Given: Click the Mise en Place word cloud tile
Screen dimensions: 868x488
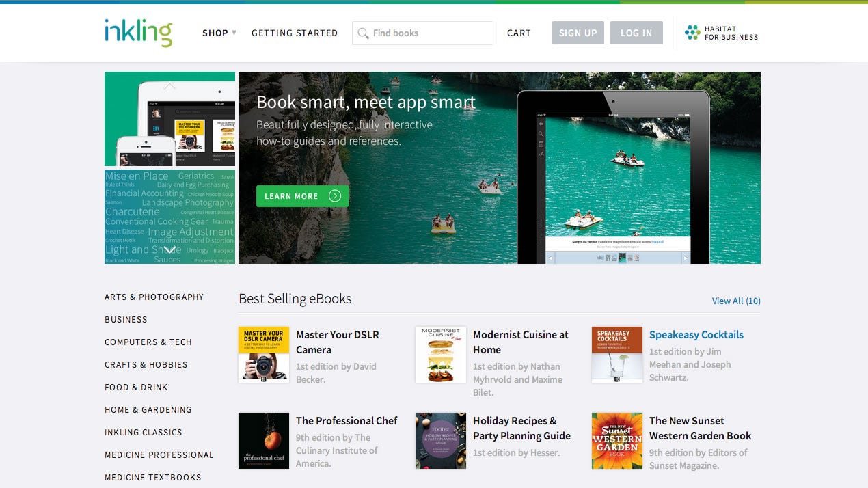Looking at the screenshot, I should tap(169, 217).
